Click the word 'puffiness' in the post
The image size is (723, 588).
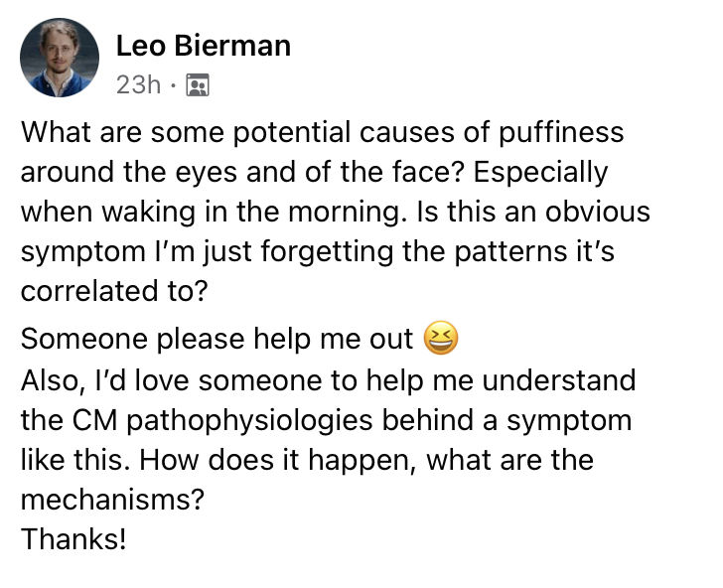point(561,132)
